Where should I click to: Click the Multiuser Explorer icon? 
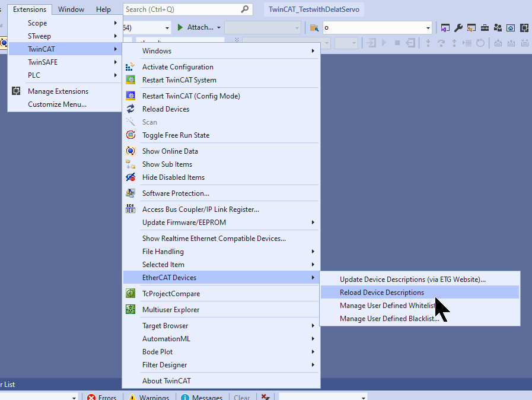(x=130, y=309)
